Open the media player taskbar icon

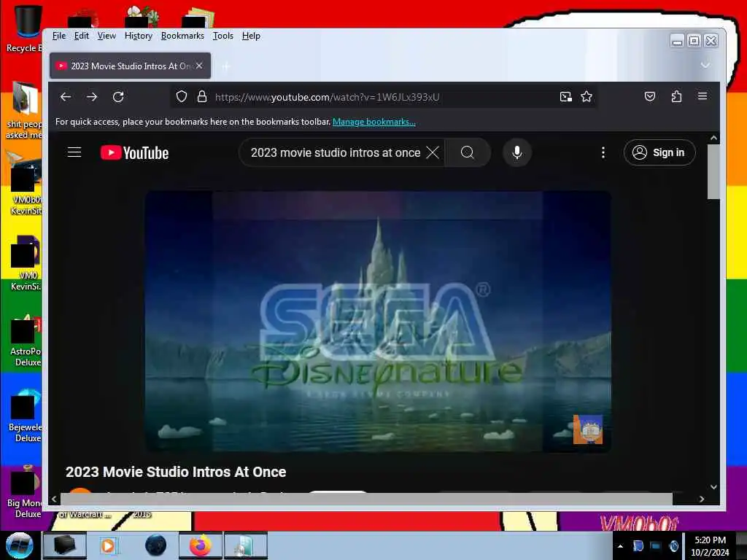(x=108, y=545)
